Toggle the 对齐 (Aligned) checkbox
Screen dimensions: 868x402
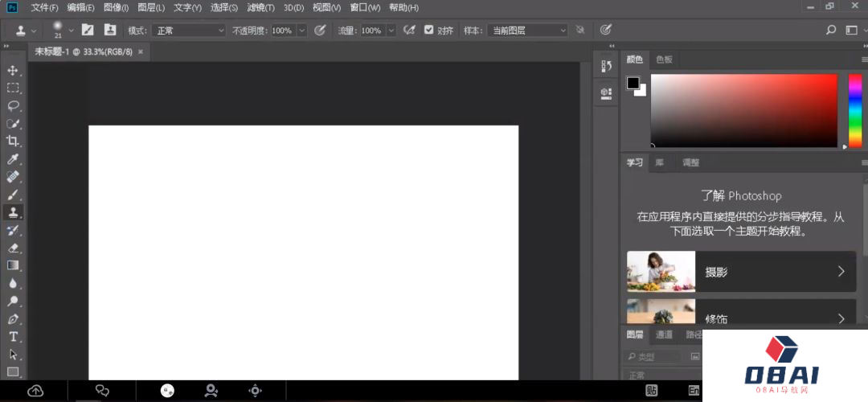point(428,30)
